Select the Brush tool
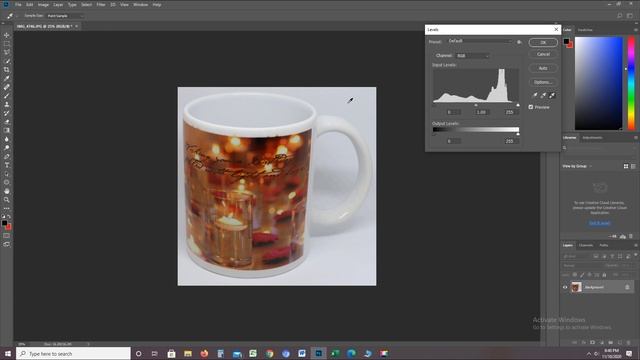The image size is (640, 360). click(x=7, y=96)
